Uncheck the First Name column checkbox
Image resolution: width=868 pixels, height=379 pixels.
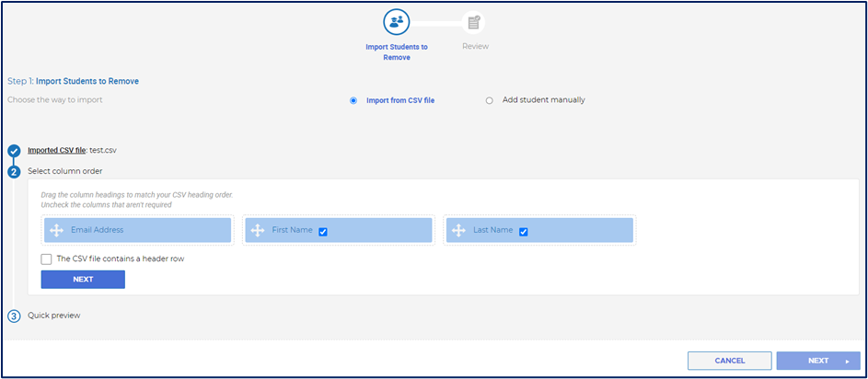click(323, 232)
